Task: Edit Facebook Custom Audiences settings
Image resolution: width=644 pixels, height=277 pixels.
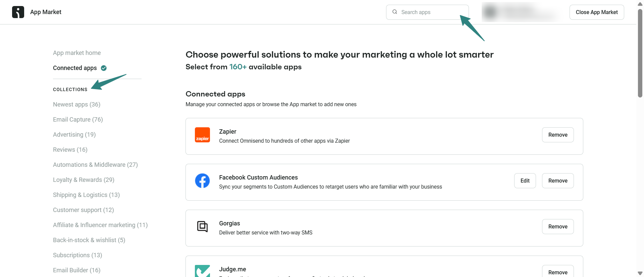Action: (x=525, y=181)
